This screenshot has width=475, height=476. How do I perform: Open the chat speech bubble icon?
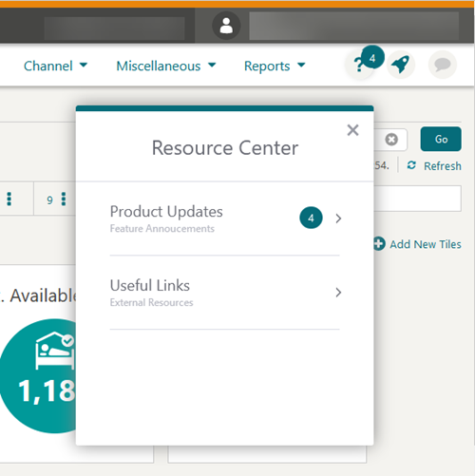443,65
